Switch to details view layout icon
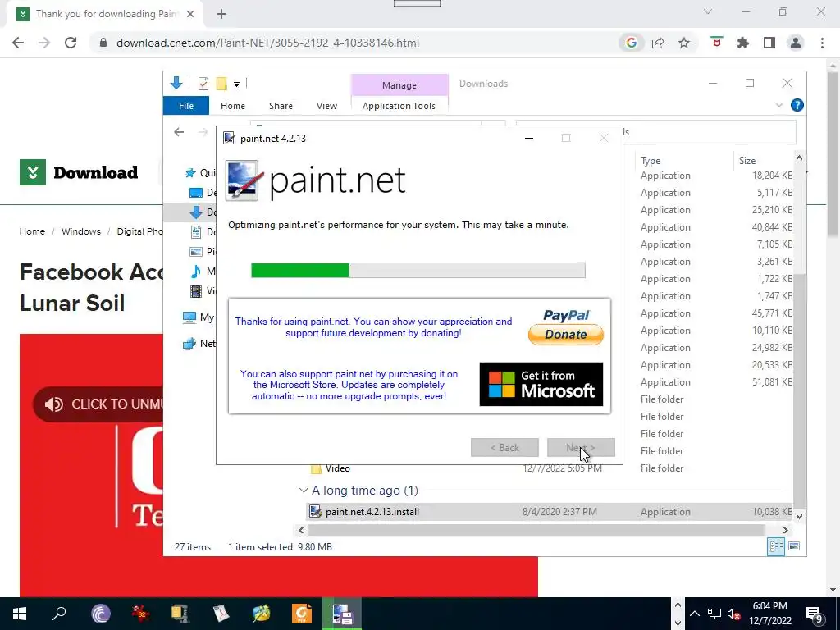Image resolution: width=840 pixels, height=630 pixels. coord(776,546)
